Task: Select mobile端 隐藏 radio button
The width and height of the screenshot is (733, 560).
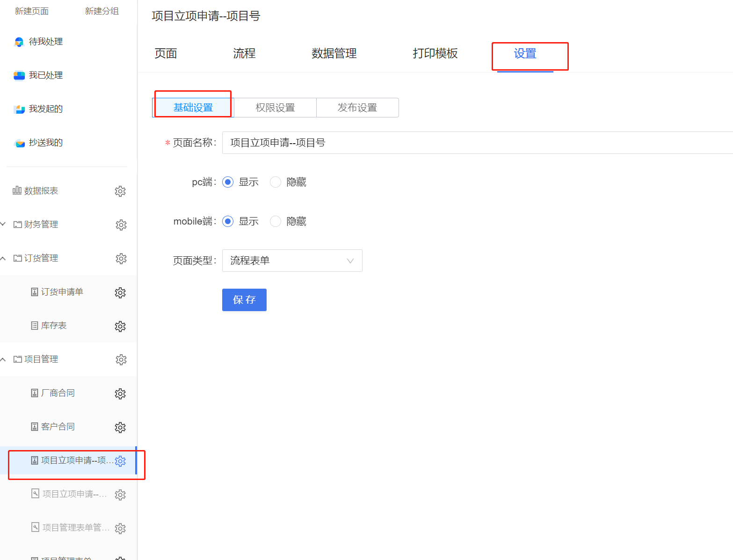Action: click(276, 221)
